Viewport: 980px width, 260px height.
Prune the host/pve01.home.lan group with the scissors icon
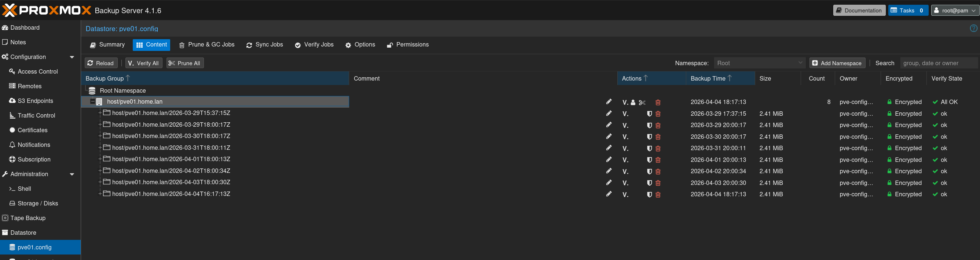(642, 102)
